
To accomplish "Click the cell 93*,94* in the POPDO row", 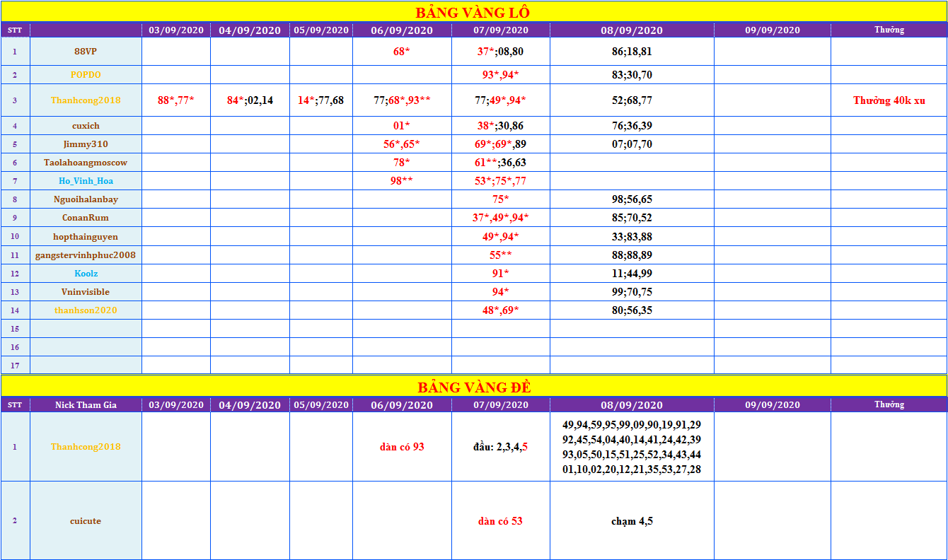I will pos(501,75).
